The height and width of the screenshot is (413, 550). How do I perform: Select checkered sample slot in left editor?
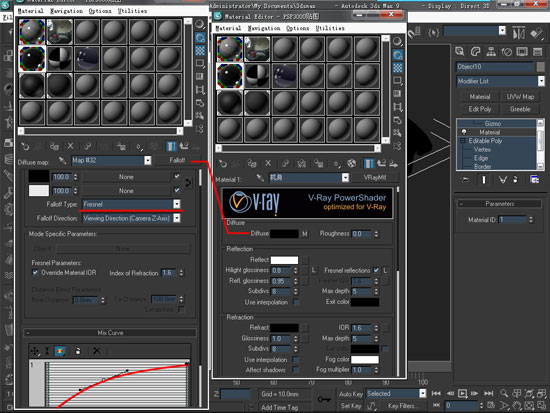tap(59, 59)
